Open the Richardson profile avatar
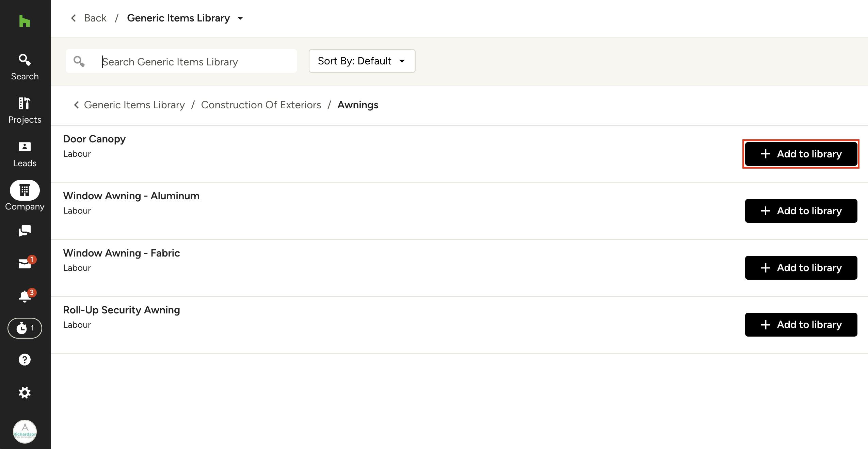The image size is (868, 449). pos(25,432)
